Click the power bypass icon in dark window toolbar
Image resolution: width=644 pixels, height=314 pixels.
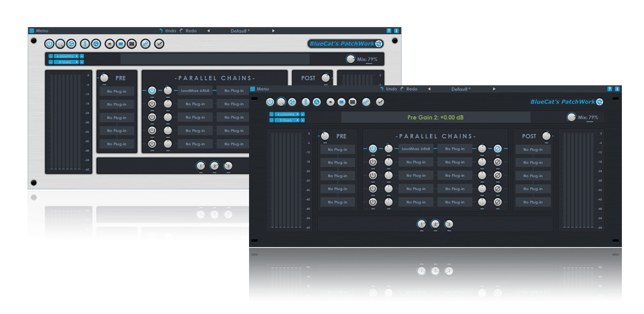click(x=270, y=102)
